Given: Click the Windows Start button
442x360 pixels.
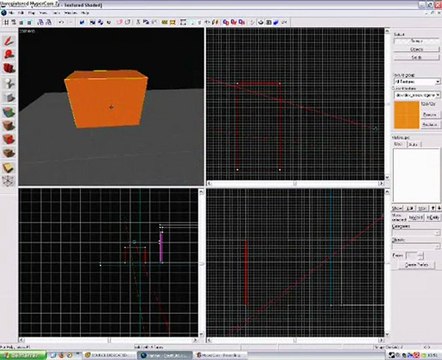Looking at the screenshot, I should coord(23,355).
